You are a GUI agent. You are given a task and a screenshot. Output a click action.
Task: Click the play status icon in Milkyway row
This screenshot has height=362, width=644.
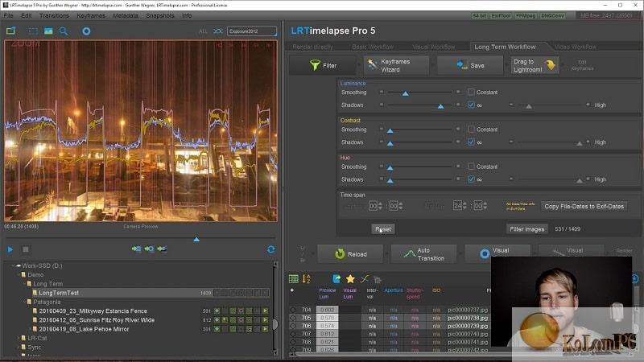[x=266, y=311]
